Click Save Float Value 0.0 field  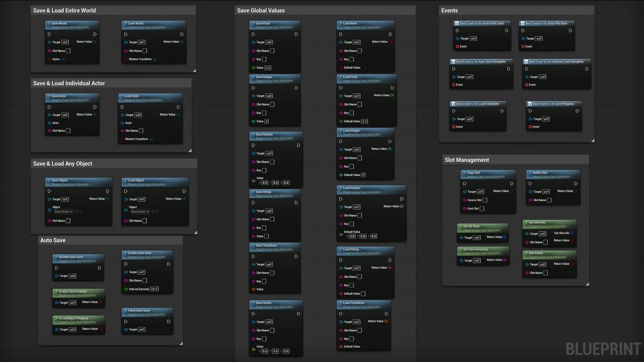click(268, 67)
